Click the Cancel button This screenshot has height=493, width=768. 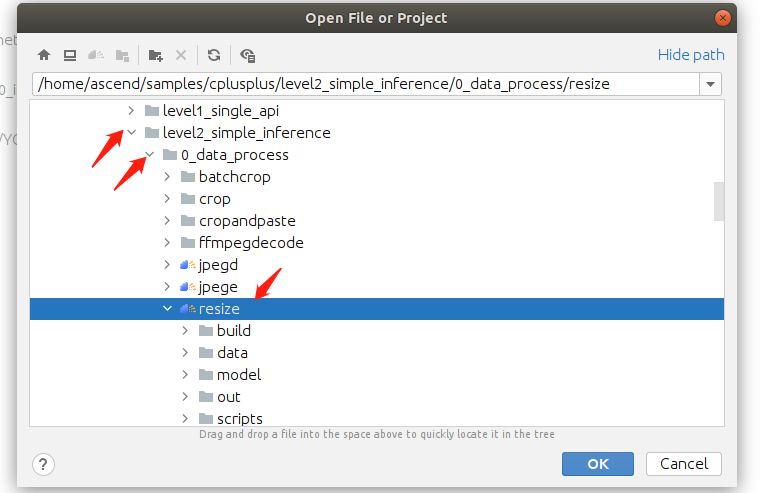(684, 464)
